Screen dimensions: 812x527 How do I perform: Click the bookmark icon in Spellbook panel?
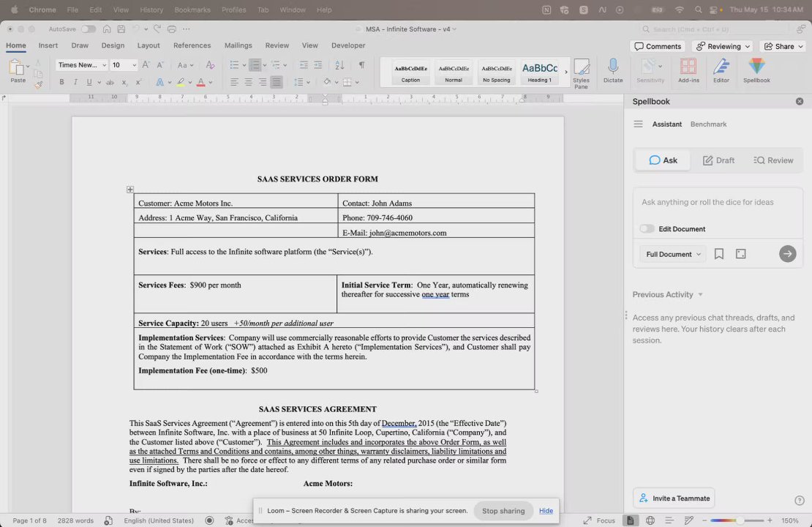click(x=719, y=254)
